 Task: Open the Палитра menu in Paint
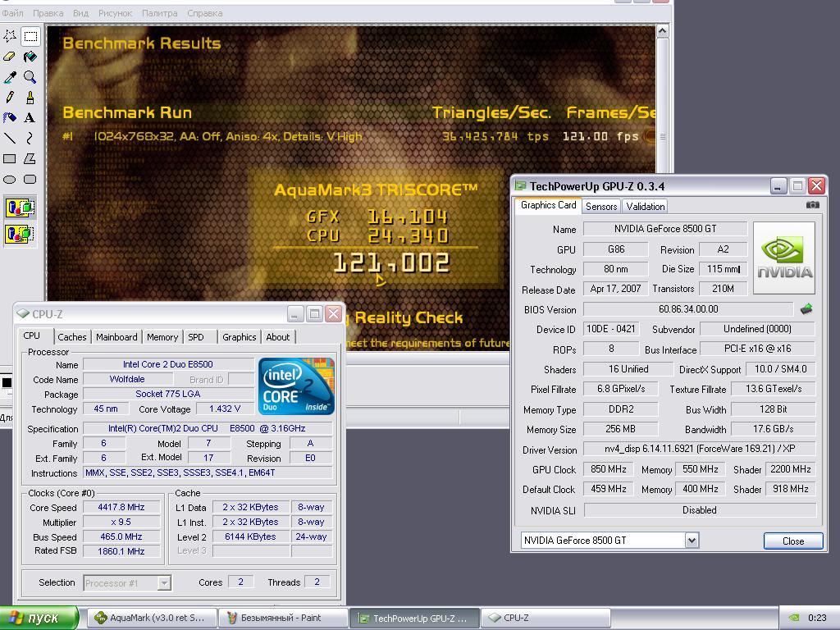160,13
